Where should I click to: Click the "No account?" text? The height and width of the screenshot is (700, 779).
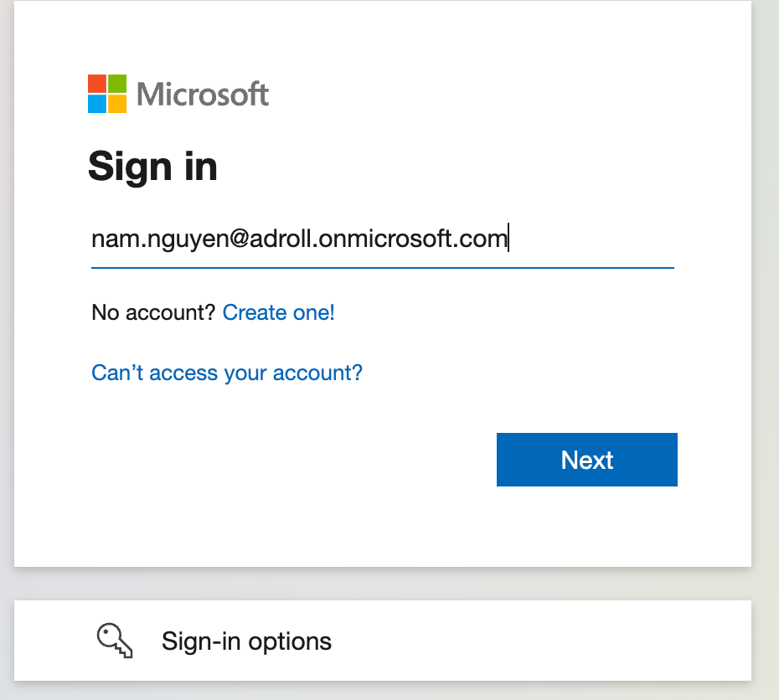tap(153, 313)
